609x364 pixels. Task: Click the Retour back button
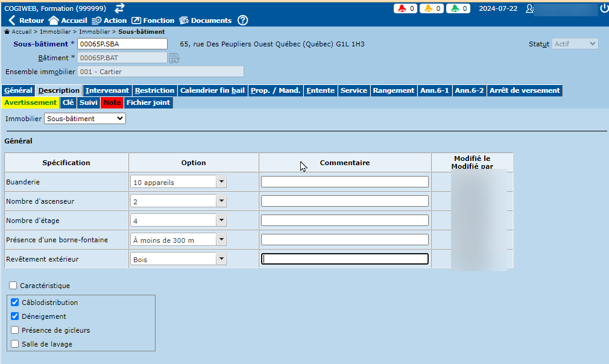click(x=26, y=20)
